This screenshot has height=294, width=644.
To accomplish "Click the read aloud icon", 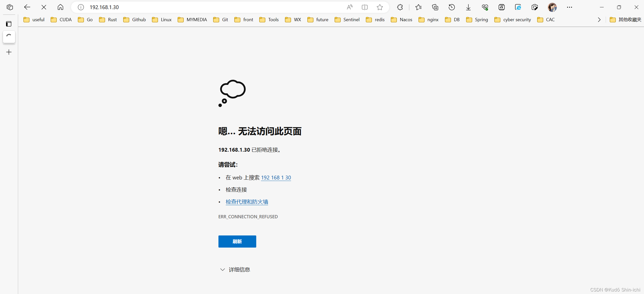I will coord(349,7).
